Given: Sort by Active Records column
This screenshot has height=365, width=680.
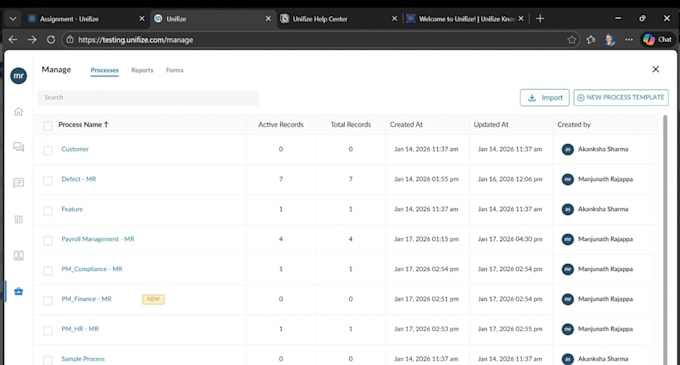Looking at the screenshot, I should pos(281,124).
